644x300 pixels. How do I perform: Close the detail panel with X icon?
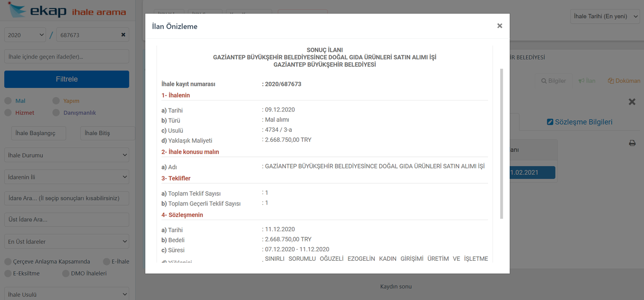632,102
